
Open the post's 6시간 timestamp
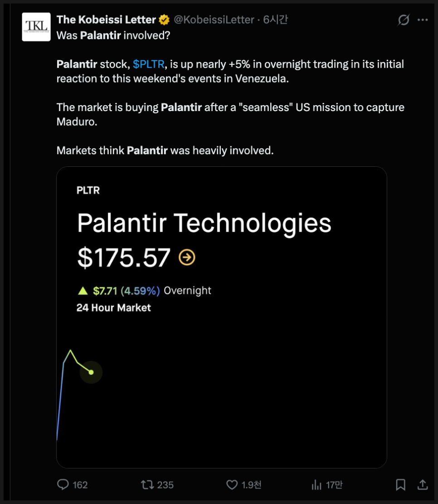pyautogui.click(x=276, y=20)
